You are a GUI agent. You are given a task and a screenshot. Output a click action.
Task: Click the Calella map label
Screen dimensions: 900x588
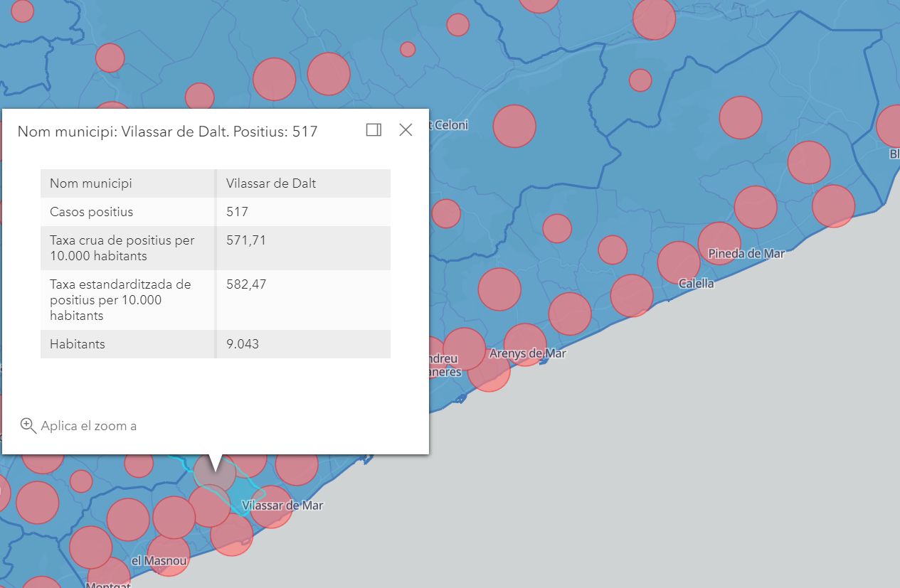tap(696, 283)
